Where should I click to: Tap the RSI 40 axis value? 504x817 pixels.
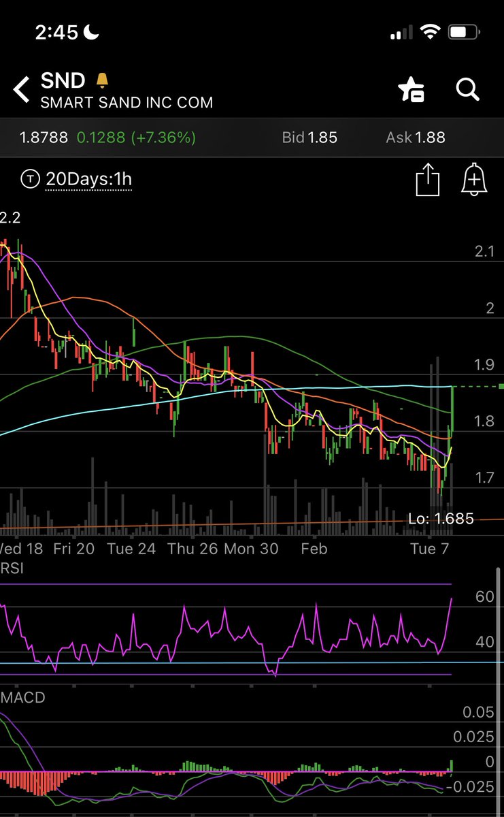484,642
